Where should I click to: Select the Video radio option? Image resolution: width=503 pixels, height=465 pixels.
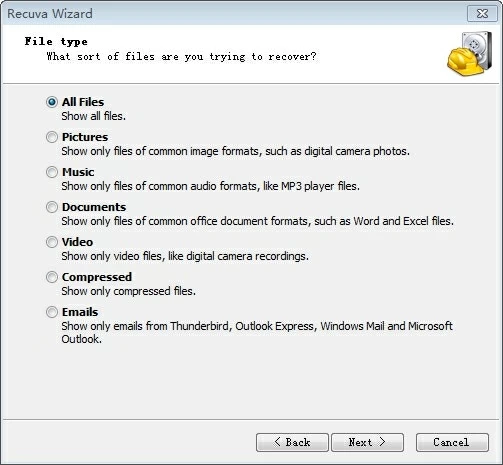tap(52, 242)
